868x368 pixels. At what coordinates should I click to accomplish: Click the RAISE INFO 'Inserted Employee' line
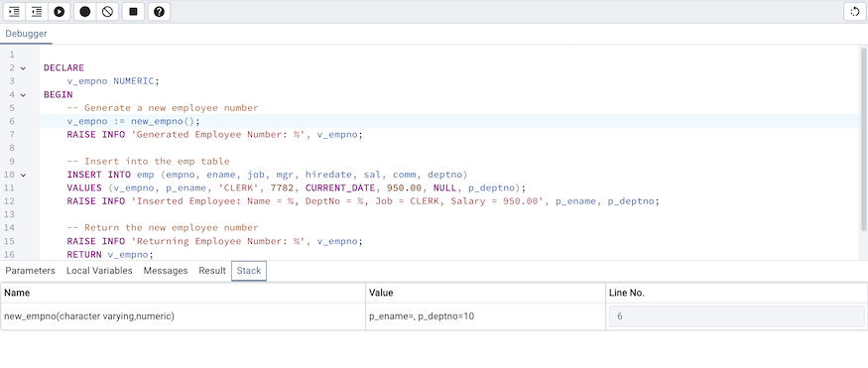(363, 201)
